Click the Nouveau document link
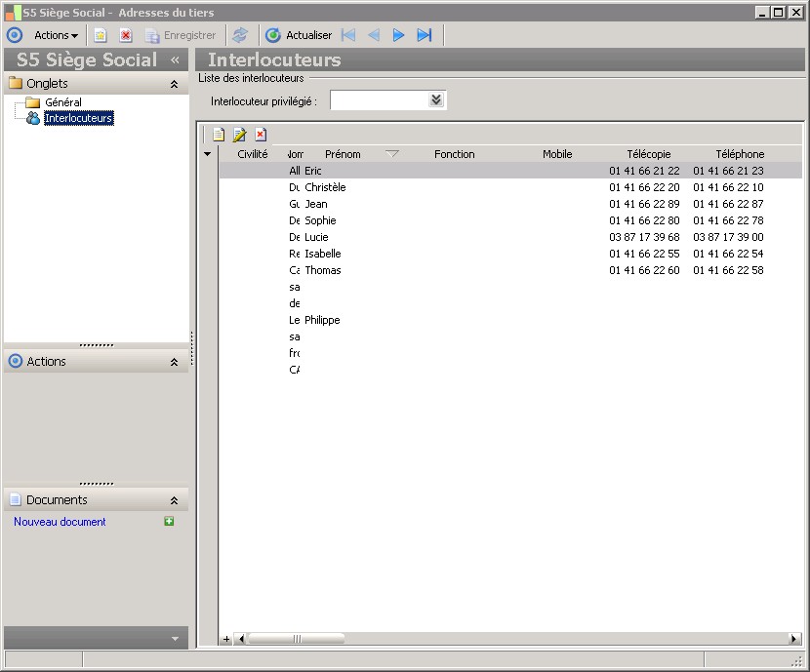810x672 pixels. pos(60,522)
